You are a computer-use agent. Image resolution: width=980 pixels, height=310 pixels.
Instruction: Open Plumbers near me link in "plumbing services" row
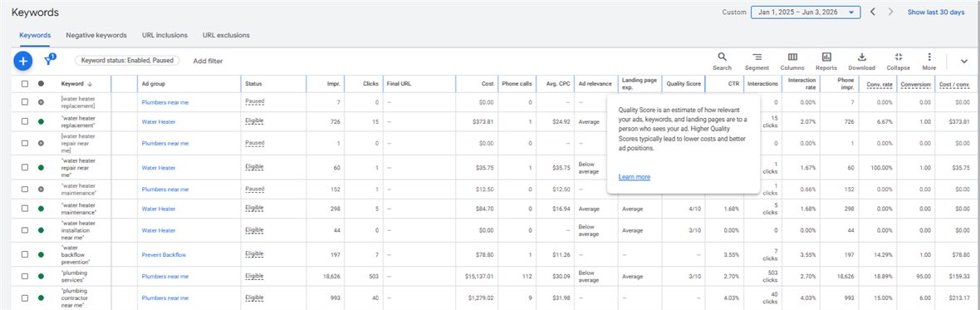165,276
